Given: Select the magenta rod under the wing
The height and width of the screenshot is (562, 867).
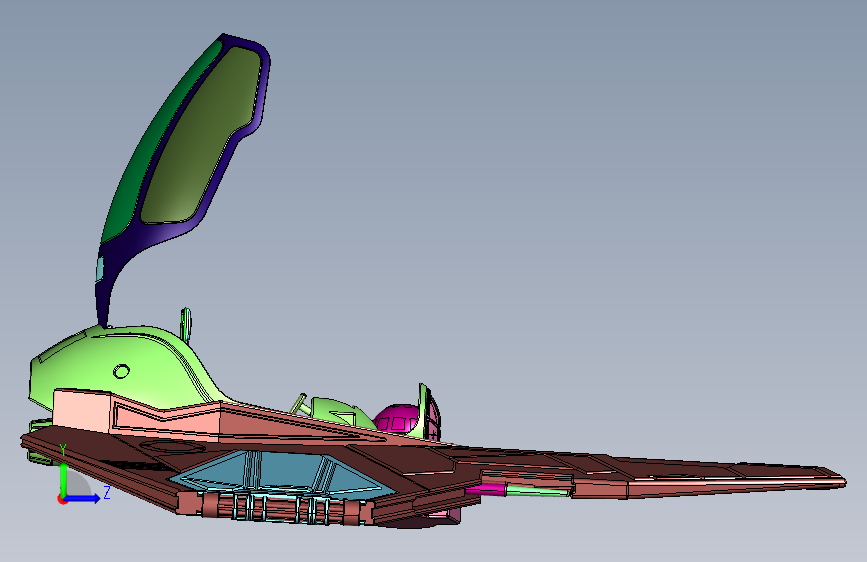Looking at the screenshot, I should (x=485, y=488).
